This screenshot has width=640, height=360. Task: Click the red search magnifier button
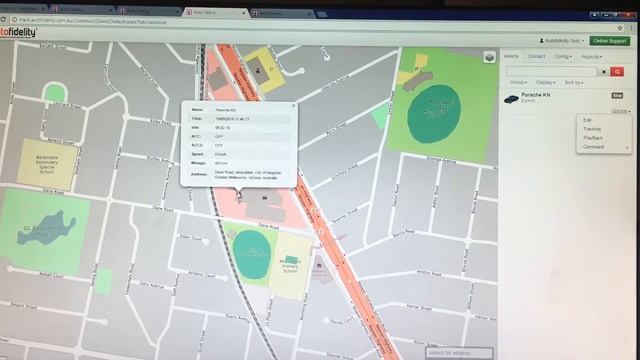pos(617,72)
